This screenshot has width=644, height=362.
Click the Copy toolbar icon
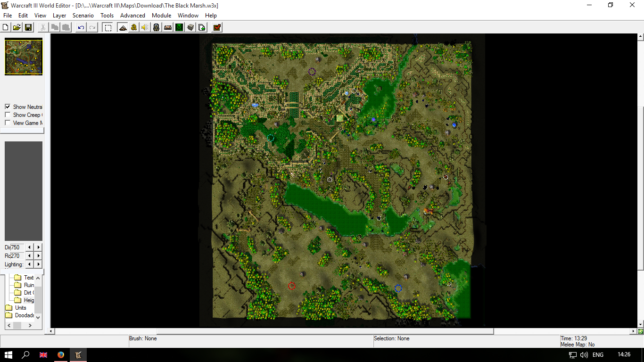(x=55, y=27)
